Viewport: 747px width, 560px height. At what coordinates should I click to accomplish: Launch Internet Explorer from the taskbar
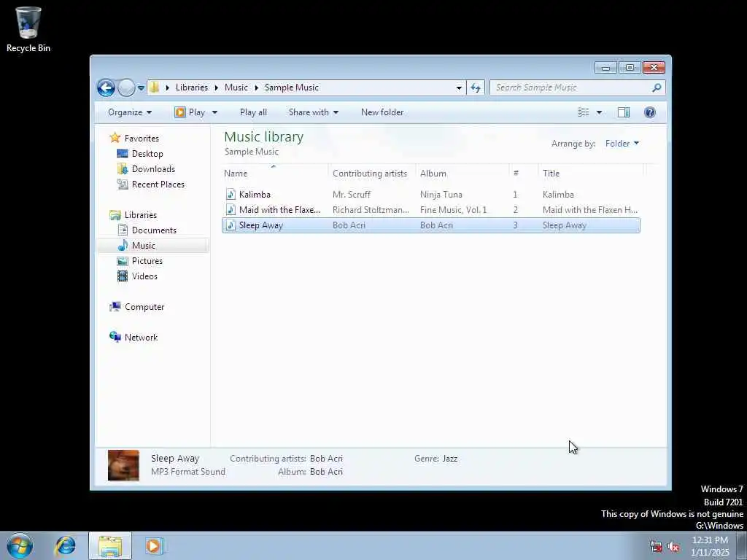(x=65, y=545)
